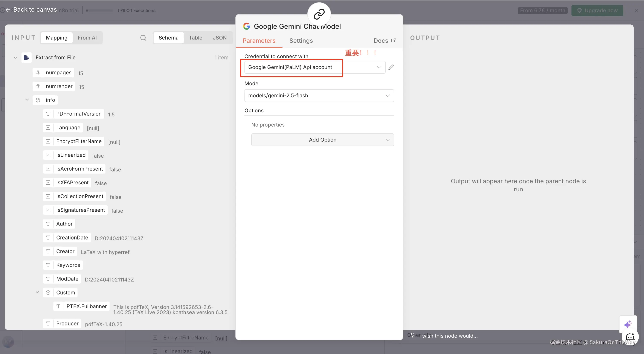Select the JSON view tab

point(219,38)
